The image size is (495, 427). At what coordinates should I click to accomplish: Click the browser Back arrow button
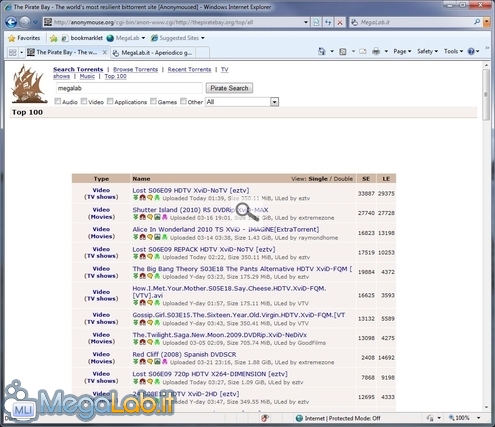click(x=11, y=22)
